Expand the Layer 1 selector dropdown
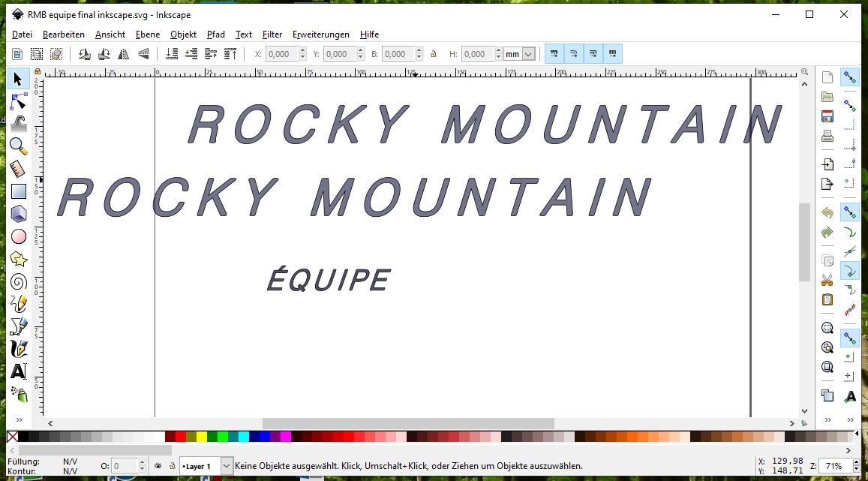The image size is (868, 481). (x=227, y=466)
